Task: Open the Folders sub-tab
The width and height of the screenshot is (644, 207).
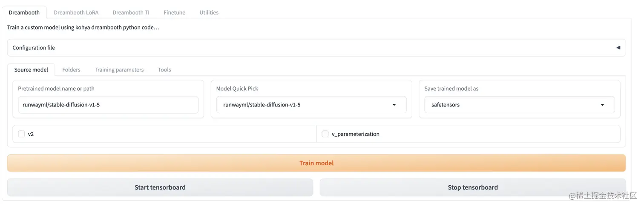Action: (x=71, y=69)
